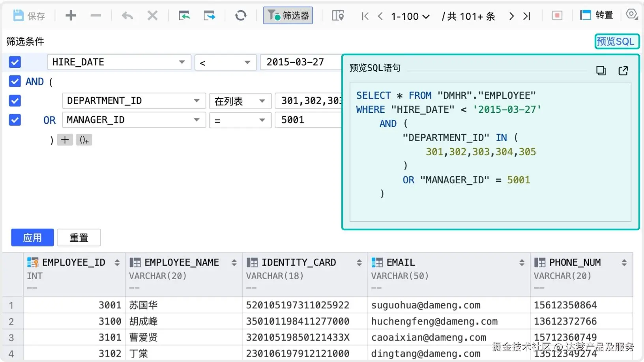The width and height of the screenshot is (644, 362).
Task: Click the 5001 value field
Action: [x=308, y=120]
